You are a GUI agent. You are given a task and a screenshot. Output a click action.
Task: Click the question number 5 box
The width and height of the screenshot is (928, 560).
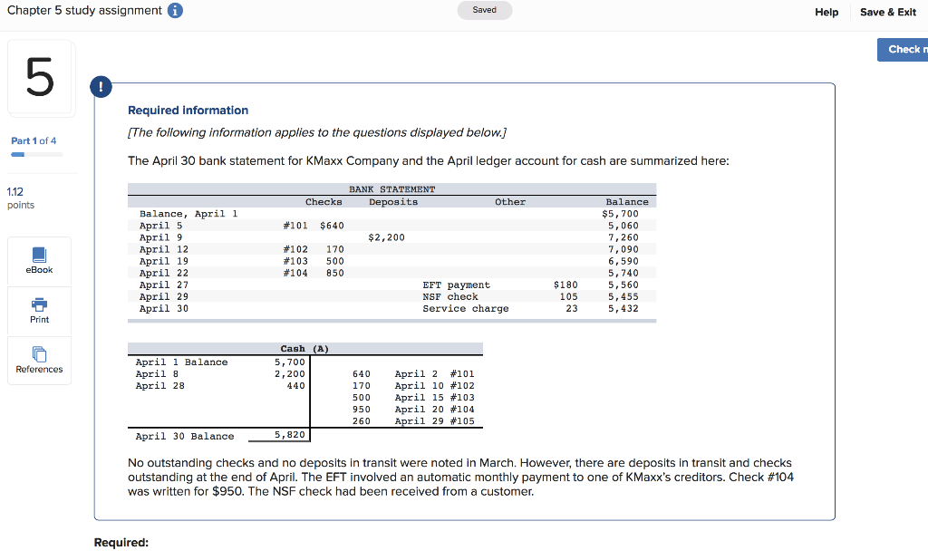[38, 77]
